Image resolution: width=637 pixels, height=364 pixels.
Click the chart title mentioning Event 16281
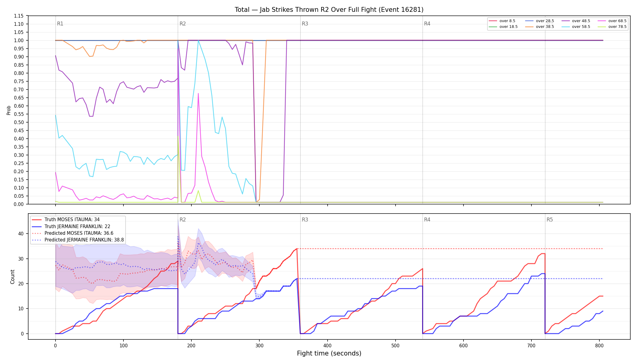[329, 10]
